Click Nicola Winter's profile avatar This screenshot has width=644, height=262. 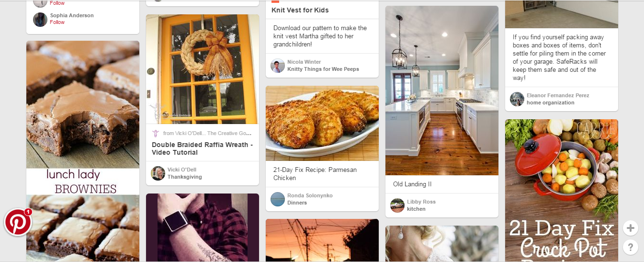[278, 66]
